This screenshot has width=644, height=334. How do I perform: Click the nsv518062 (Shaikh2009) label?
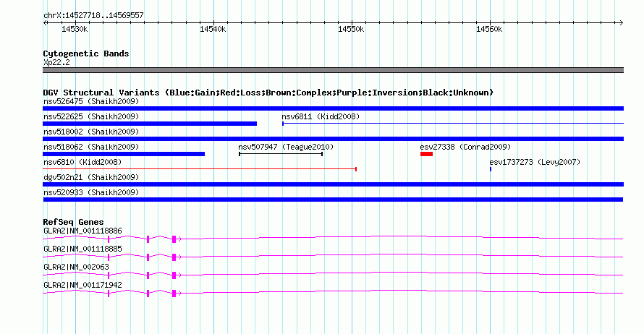coord(91,147)
